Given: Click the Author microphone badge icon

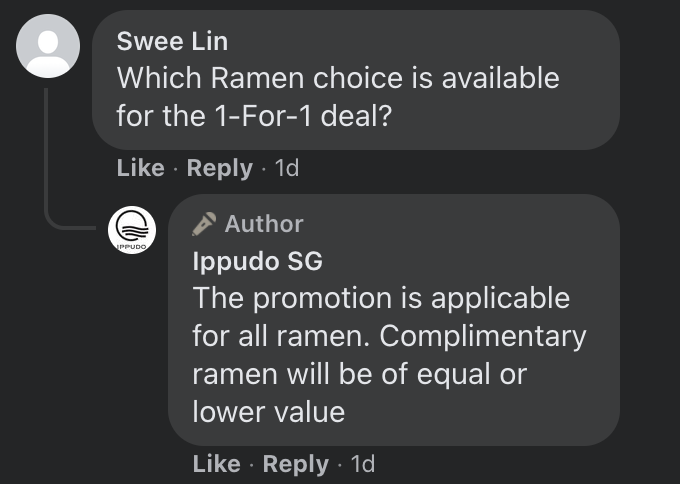Looking at the screenshot, I should (203, 224).
